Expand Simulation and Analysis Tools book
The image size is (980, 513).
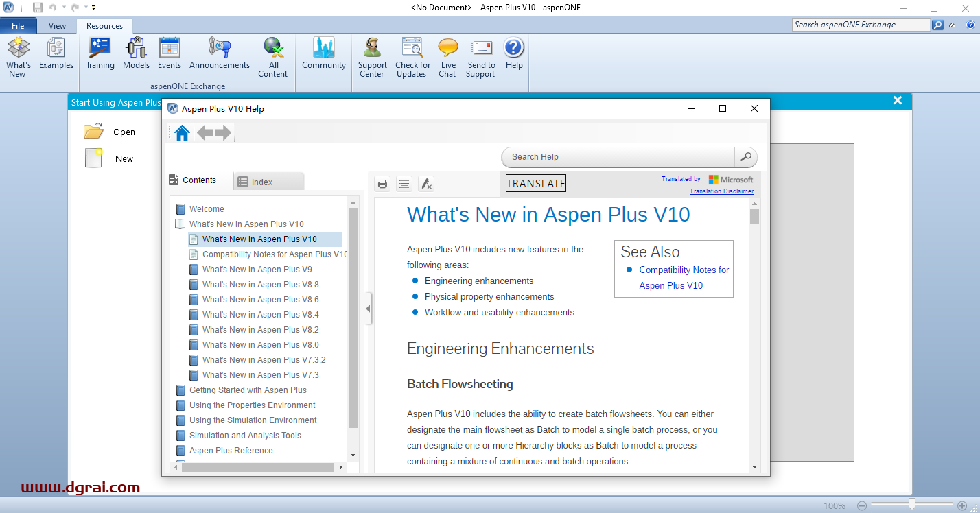[180, 436]
